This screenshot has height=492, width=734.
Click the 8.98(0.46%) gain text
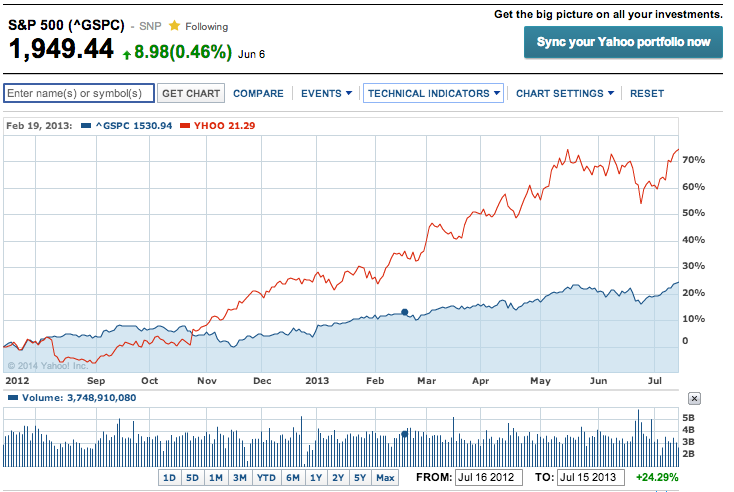183,52
